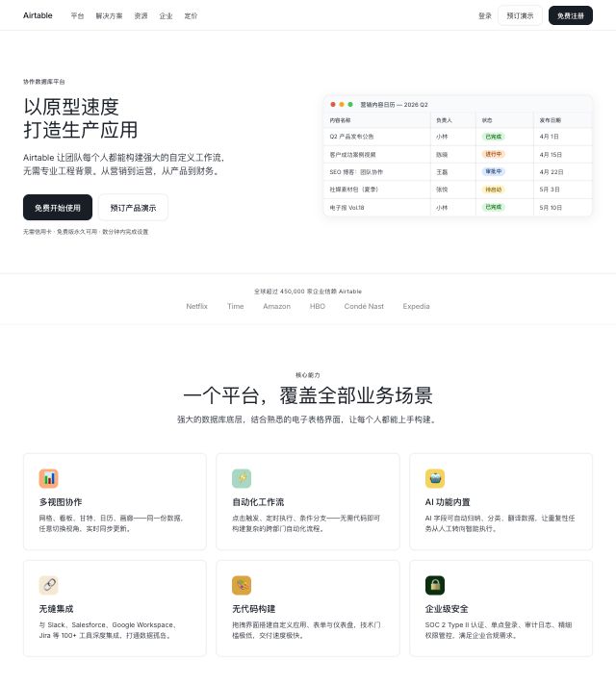616x685 pixels.
Task: Click the 社媒素材包（夏季）row title
Action: [x=353, y=190]
